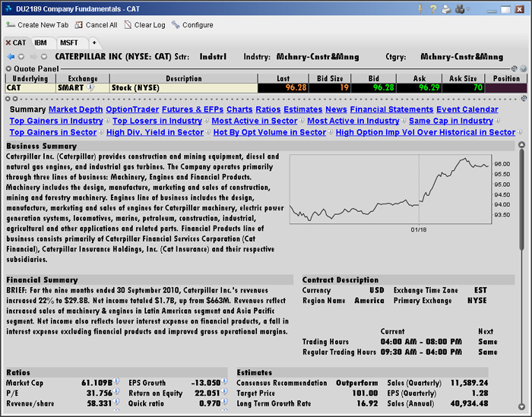Screen dimensions: 532x417
Task: Add a new tab with plus button
Action: coord(95,43)
